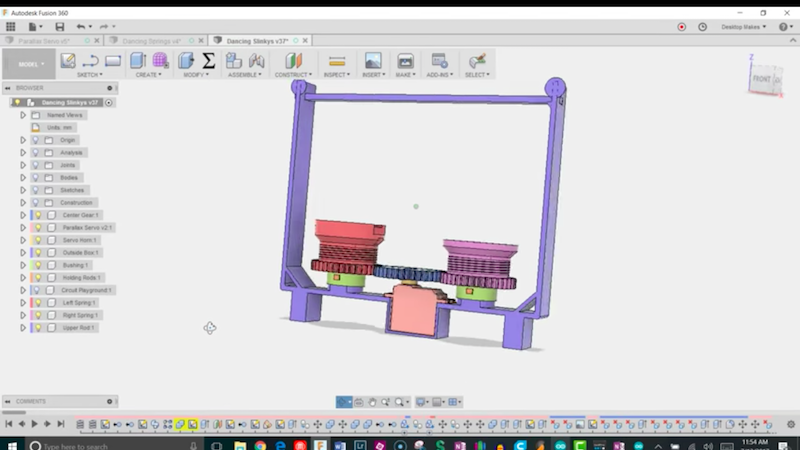Click the ViewCube Front face
800x450 pixels.
pos(762,78)
